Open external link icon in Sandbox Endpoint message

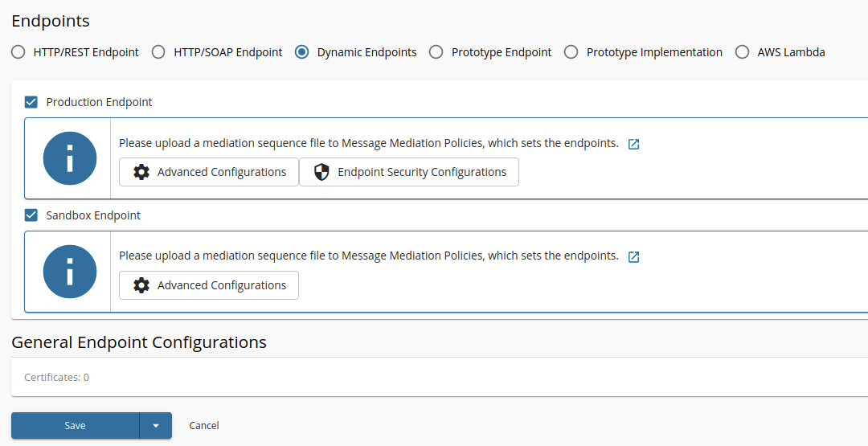pos(634,257)
